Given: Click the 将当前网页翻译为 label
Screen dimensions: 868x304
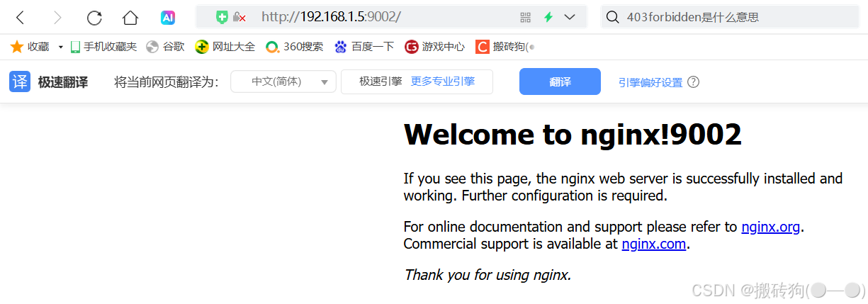Looking at the screenshot, I should (167, 82).
